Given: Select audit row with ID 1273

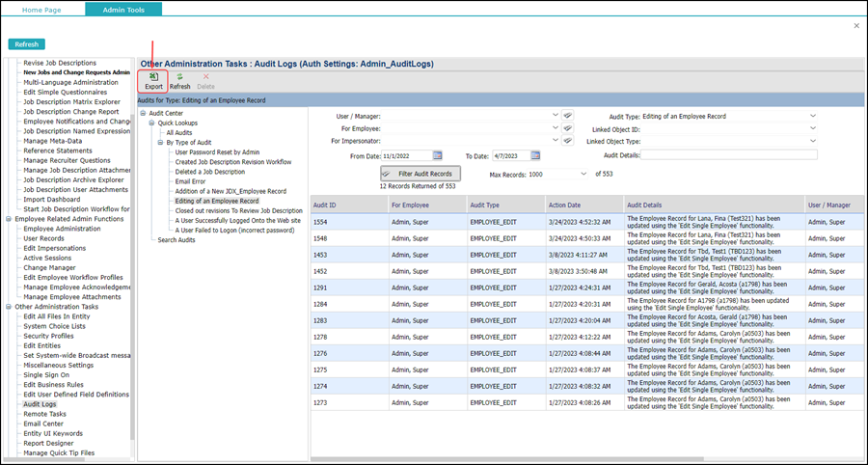Looking at the screenshot, I should point(589,402).
